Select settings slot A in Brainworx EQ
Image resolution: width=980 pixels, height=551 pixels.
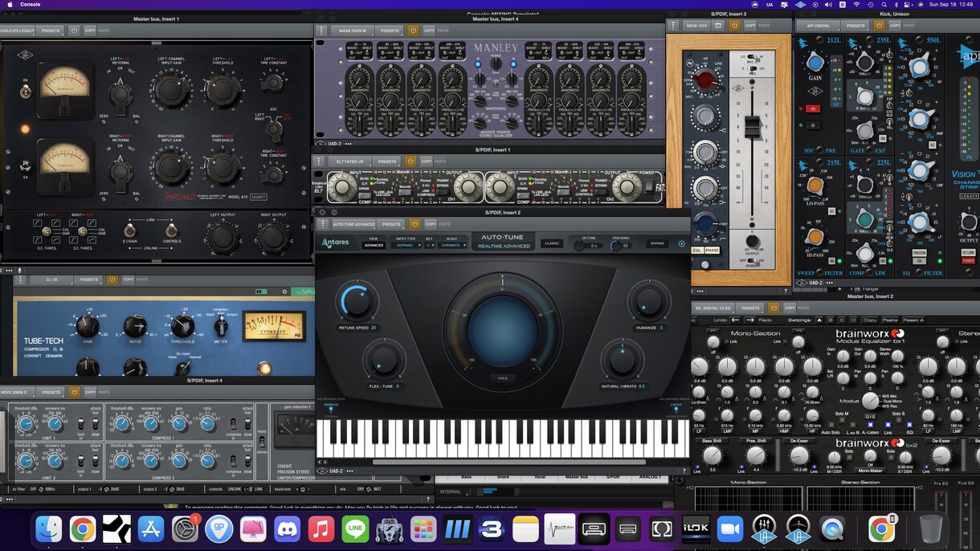coord(820,320)
